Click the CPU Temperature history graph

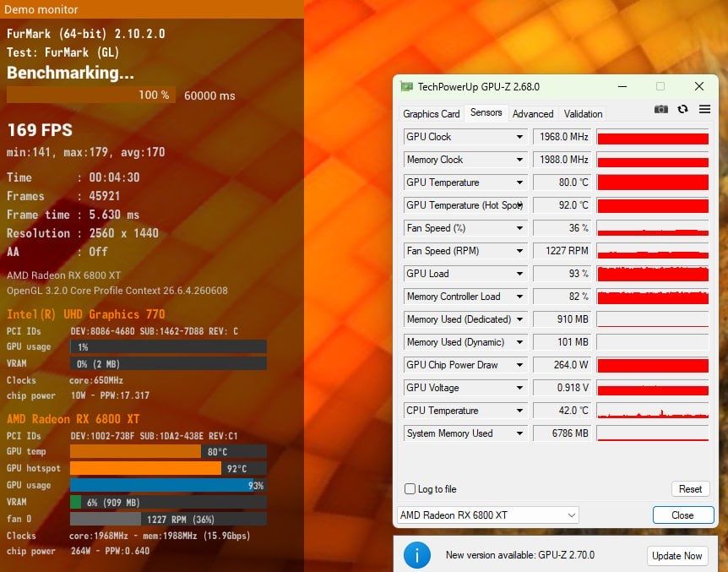click(652, 411)
